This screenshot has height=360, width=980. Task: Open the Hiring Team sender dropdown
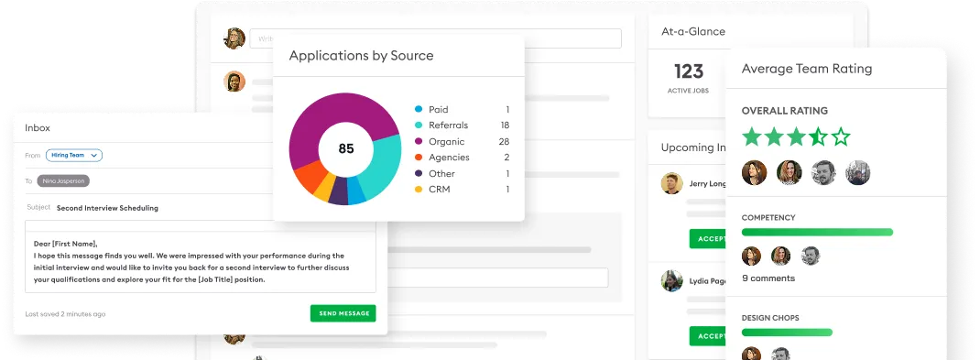(74, 155)
